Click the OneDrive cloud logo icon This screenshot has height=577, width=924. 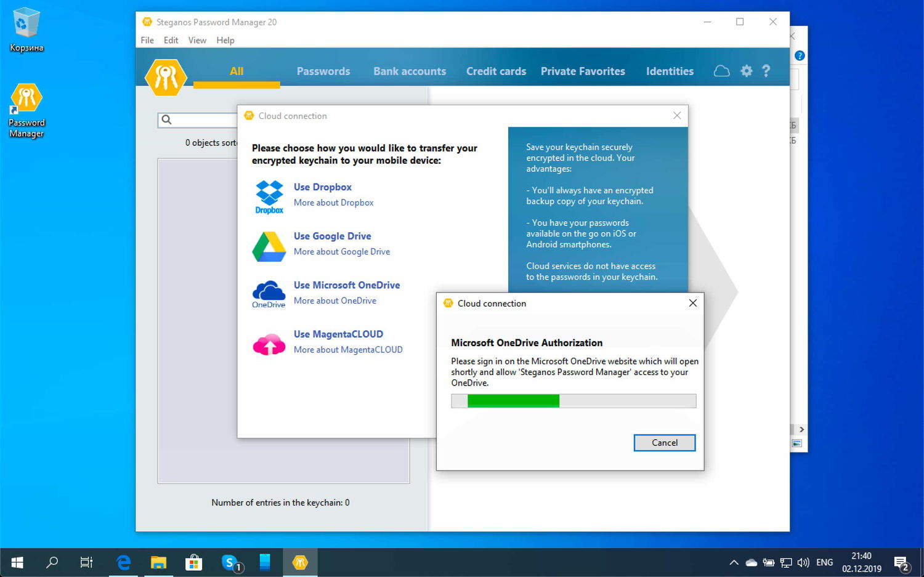click(x=269, y=294)
